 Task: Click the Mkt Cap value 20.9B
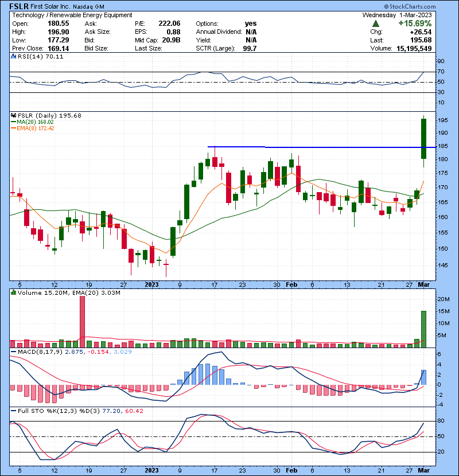pos(172,40)
